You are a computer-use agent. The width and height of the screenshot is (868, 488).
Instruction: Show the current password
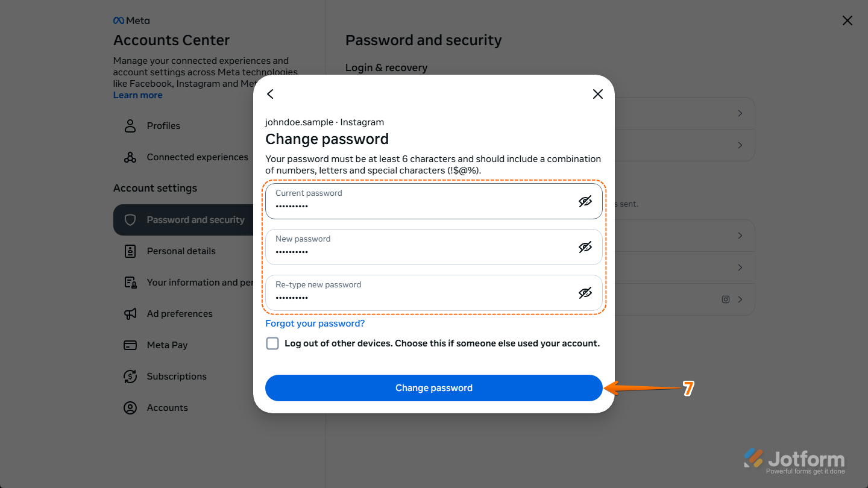[585, 201]
